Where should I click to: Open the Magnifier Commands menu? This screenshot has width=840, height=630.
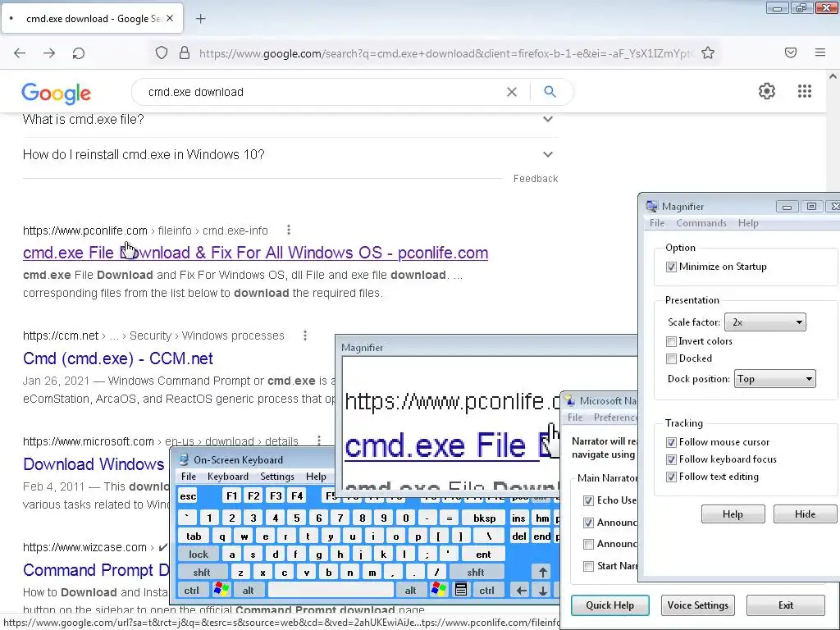click(x=701, y=223)
